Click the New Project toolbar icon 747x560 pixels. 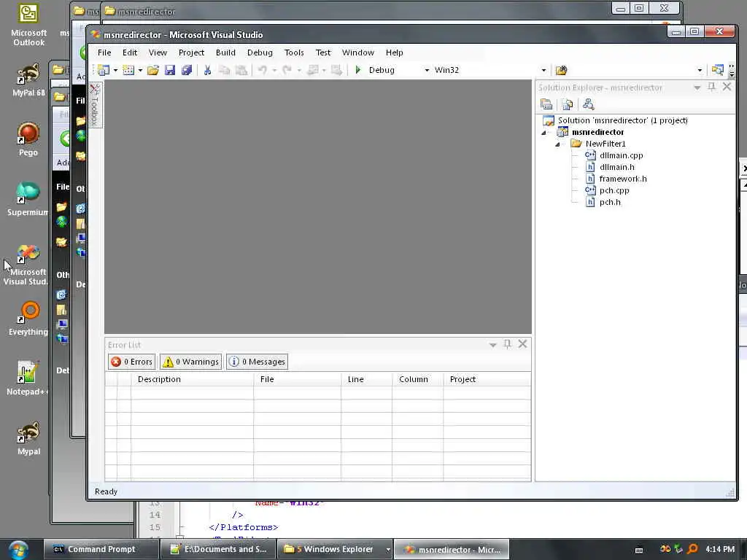pos(104,70)
